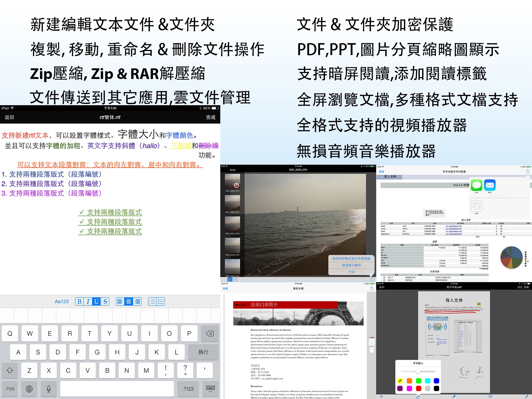532x399 pixels.
Task: Tap the hide keyboard key
Action: click(x=210, y=389)
